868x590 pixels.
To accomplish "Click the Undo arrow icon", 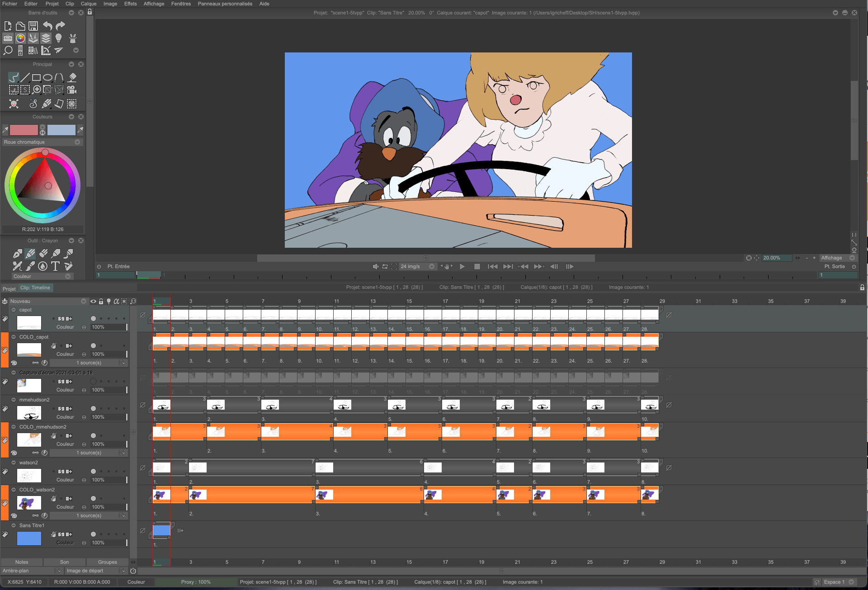I will pos(47,26).
